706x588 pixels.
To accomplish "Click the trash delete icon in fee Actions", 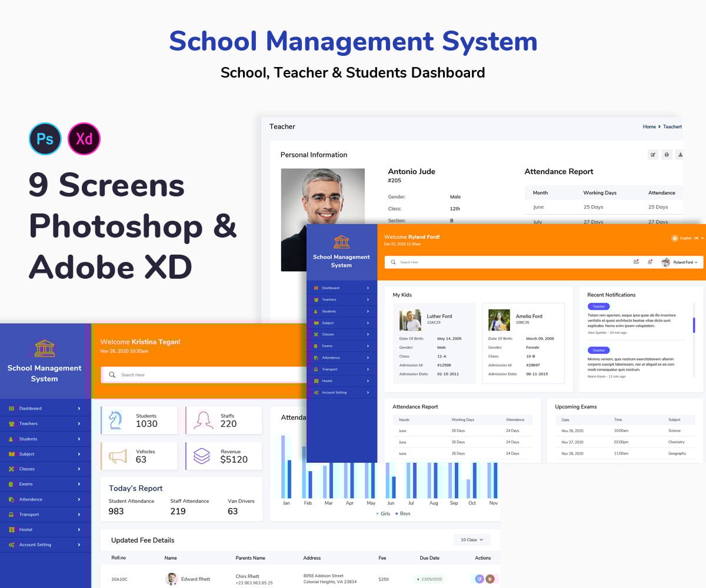I will point(491,579).
